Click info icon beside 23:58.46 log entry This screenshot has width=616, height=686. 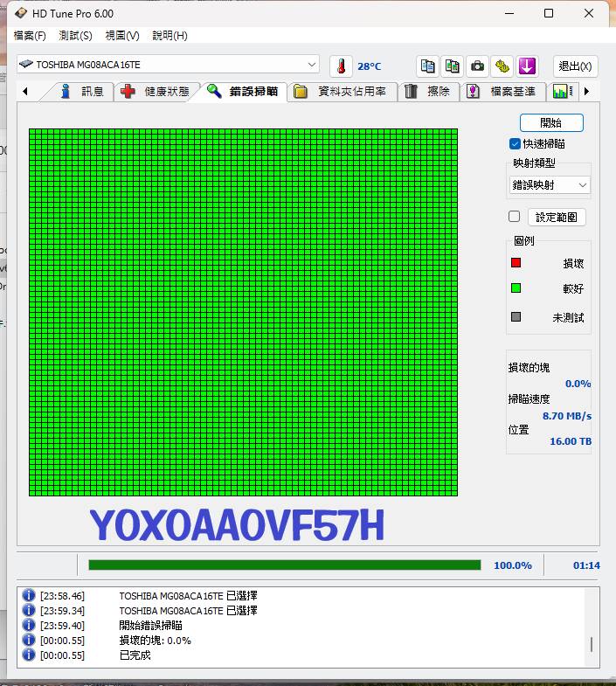29,595
